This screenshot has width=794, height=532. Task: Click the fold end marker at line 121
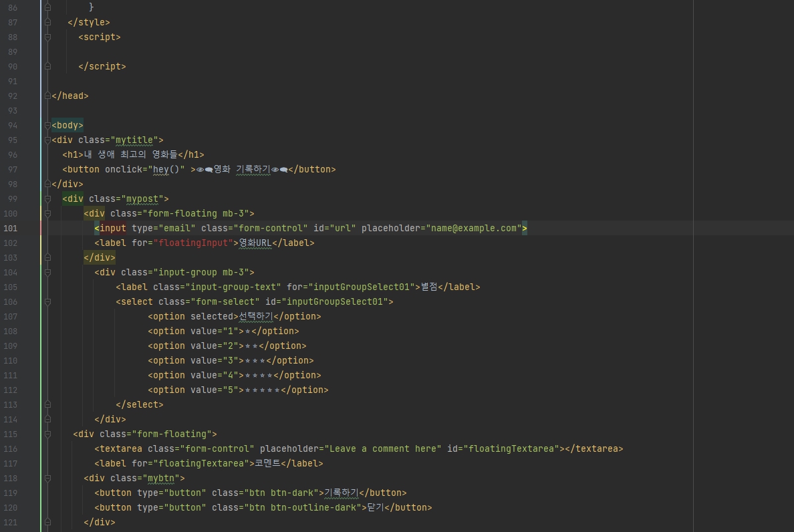click(47, 523)
